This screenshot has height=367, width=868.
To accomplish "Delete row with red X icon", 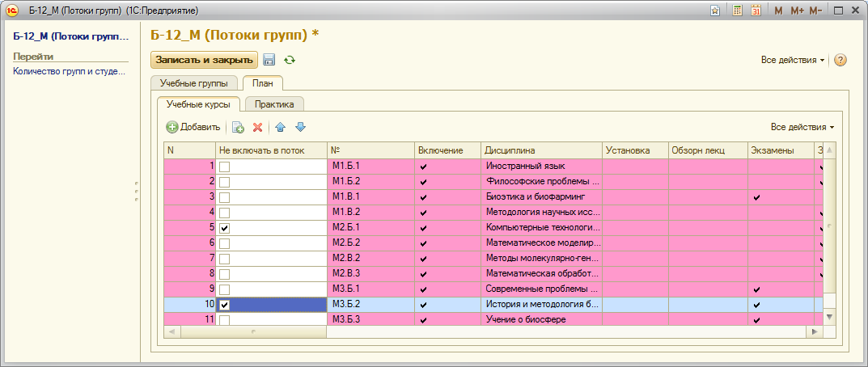I will (257, 127).
